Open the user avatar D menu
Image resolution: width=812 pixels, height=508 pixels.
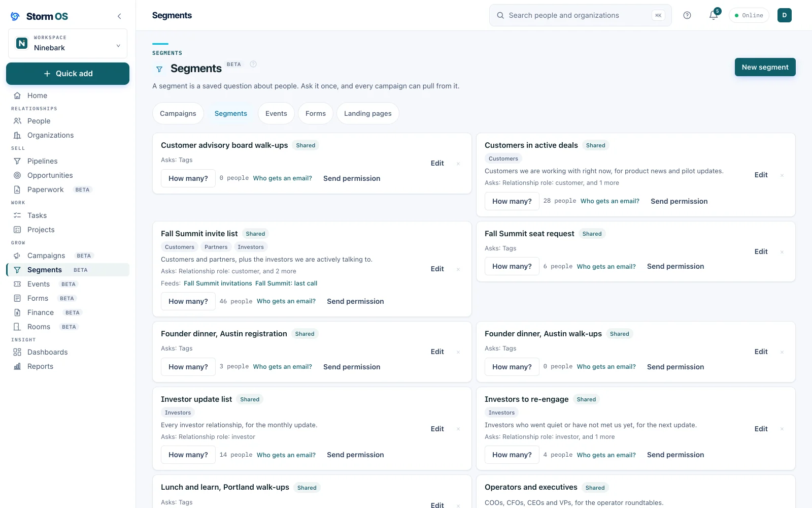tap(785, 15)
